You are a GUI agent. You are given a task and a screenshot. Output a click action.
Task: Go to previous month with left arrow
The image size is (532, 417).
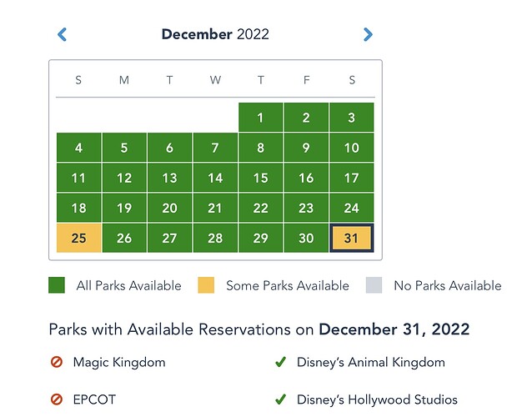pos(62,34)
